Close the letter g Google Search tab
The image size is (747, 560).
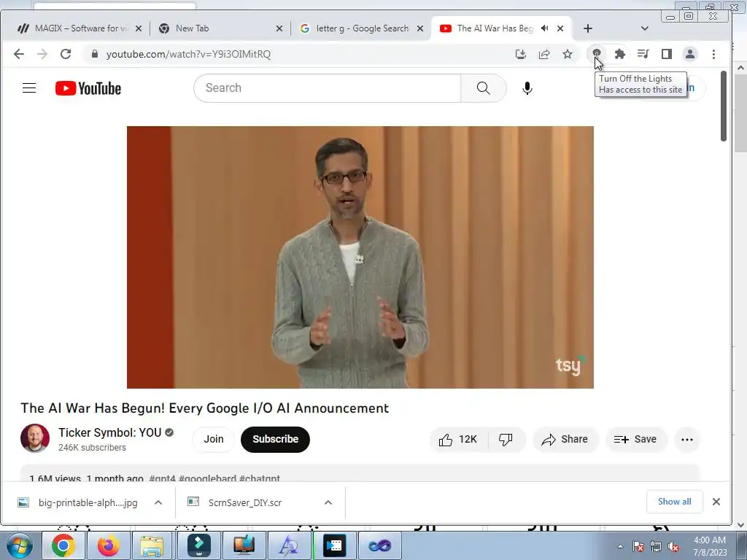420,28
